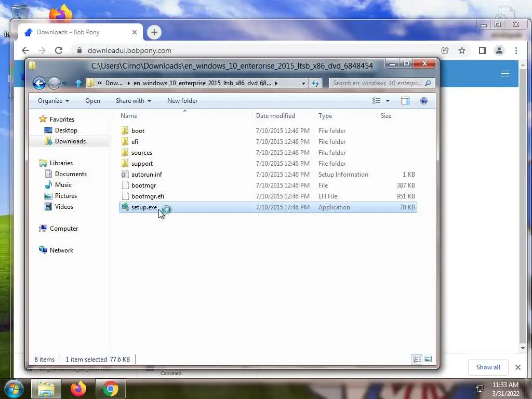The height and width of the screenshot is (399, 532).
Task: Click New folder in the toolbar
Action: tap(182, 101)
